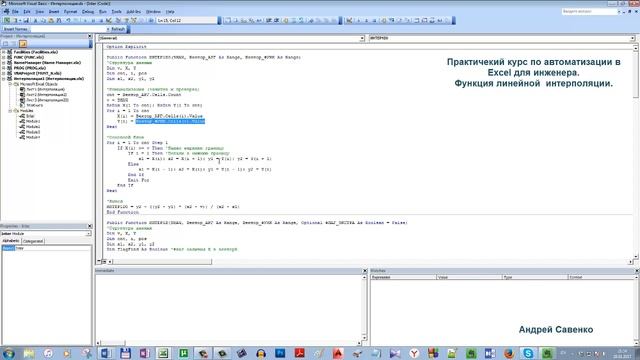This screenshot has width=640, height=360.
Task: Toggle Design Mode in Debug toolbar
Action: pyautogui.click(x=349, y=20)
